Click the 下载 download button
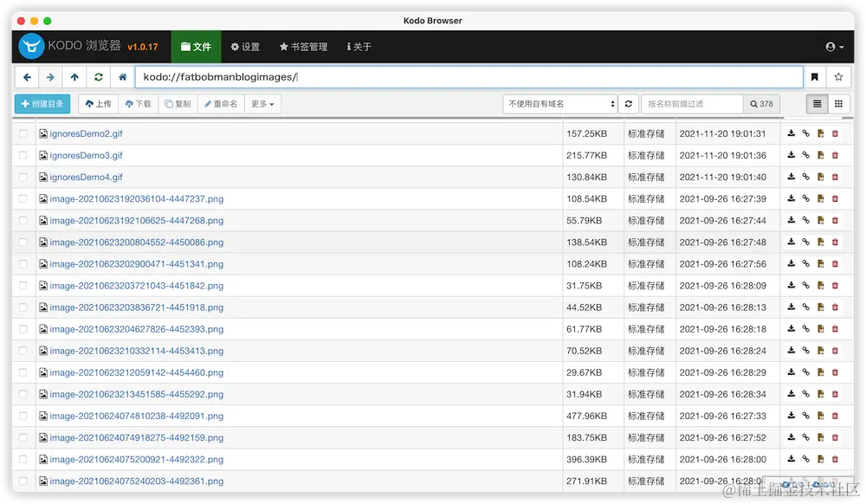 coord(138,104)
